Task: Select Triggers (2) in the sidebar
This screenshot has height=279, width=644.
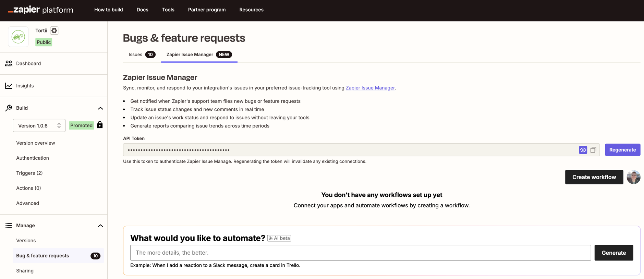Action: tap(29, 173)
